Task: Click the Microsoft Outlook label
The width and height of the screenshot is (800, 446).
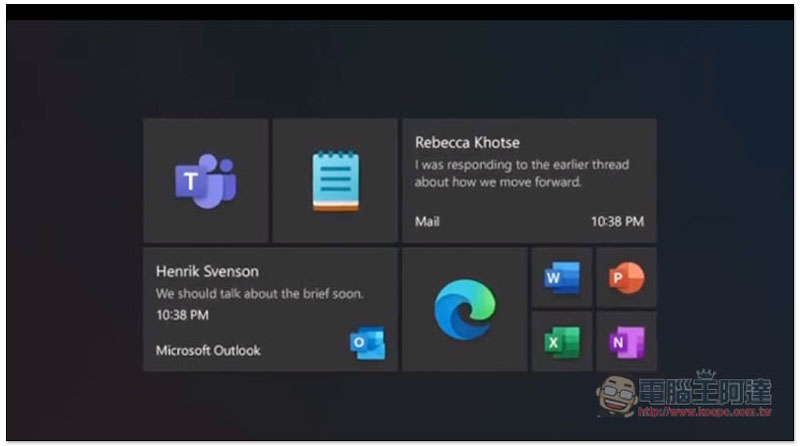Action: 208,351
